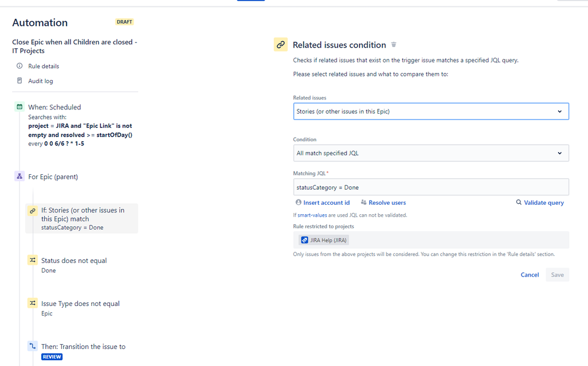Click the Scheduled trigger calendar icon
588x366 pixels.
(x=19, y=107)
